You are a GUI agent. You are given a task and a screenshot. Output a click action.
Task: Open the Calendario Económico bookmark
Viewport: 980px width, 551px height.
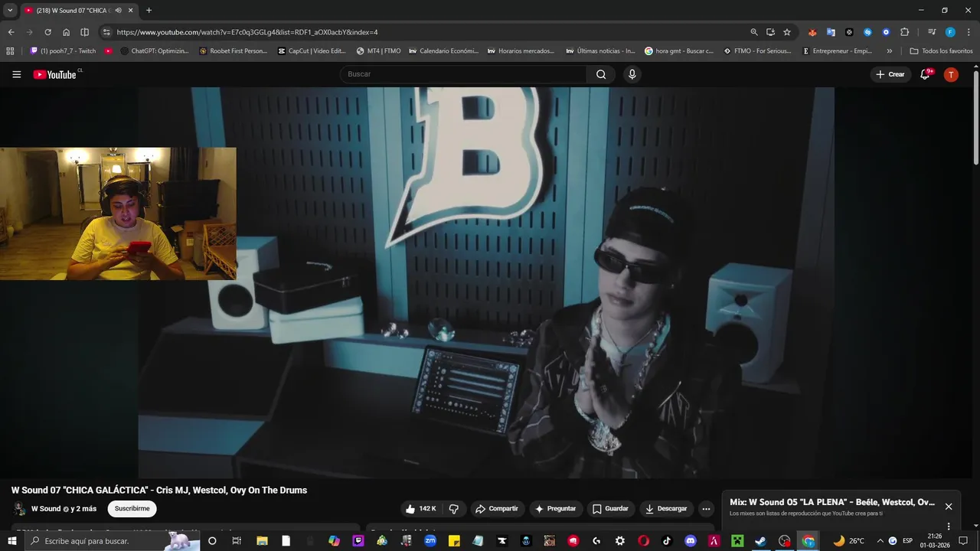tap(444, 51)
